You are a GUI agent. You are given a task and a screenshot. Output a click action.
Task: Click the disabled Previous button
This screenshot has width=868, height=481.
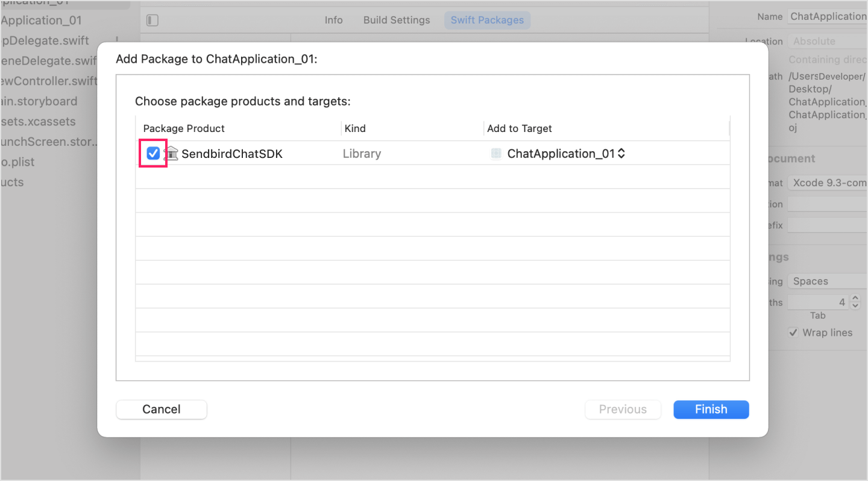click(623, 409)
